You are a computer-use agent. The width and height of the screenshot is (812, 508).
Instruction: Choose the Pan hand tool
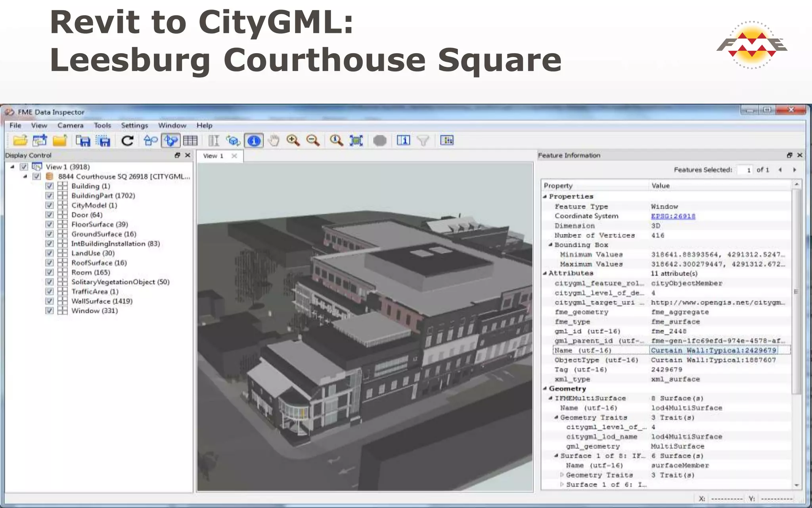(274, 140)
